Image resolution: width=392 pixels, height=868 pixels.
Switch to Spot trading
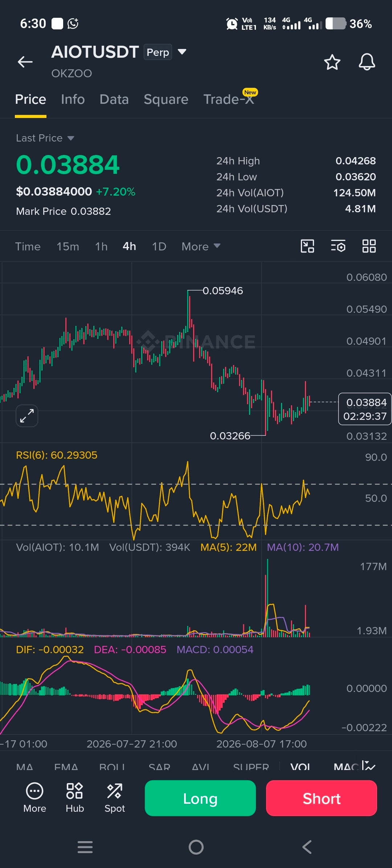115,798
